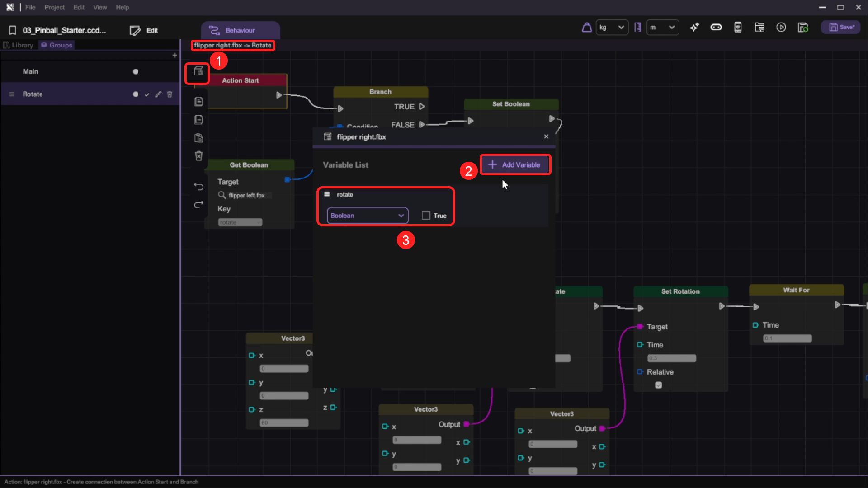Click the Add Variable button
Viewport: 868px width, 488px height.
[515, 165]
